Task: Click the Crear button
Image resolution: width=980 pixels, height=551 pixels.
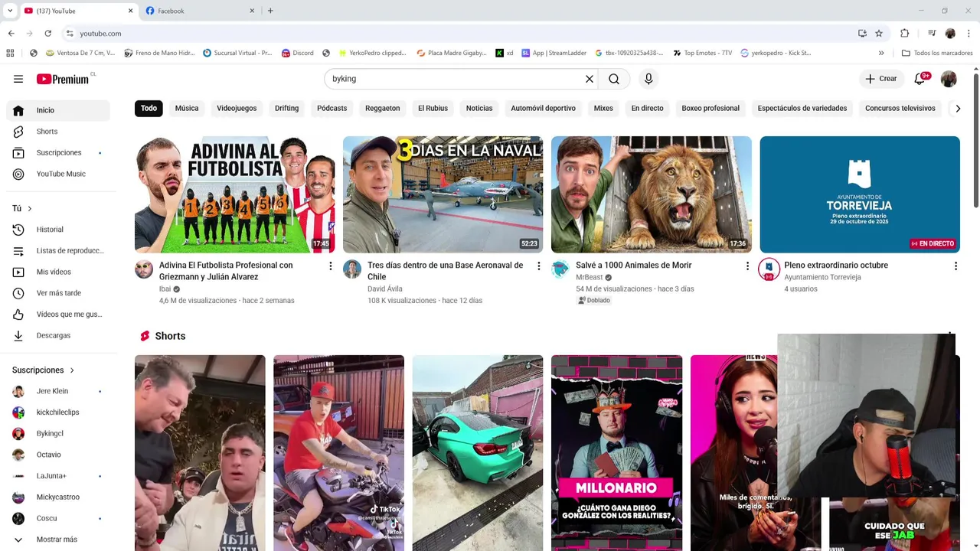Action: click(881, 79)
